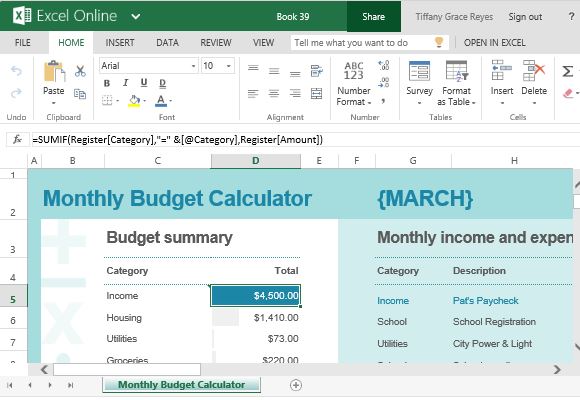The height and width of the screenshot is (400, 580).
Task: Click the Copy icon in Clipboard
Action: tap(80, 94)
